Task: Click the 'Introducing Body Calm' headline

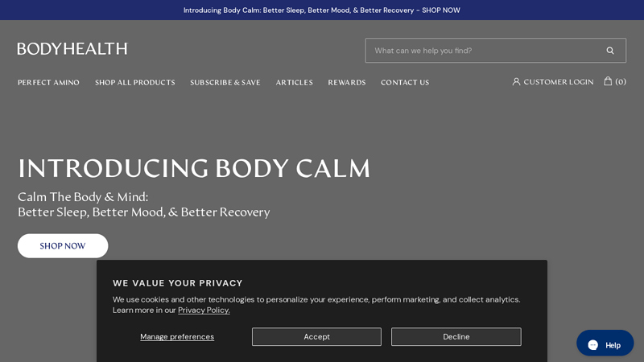Action: [194, 169]
